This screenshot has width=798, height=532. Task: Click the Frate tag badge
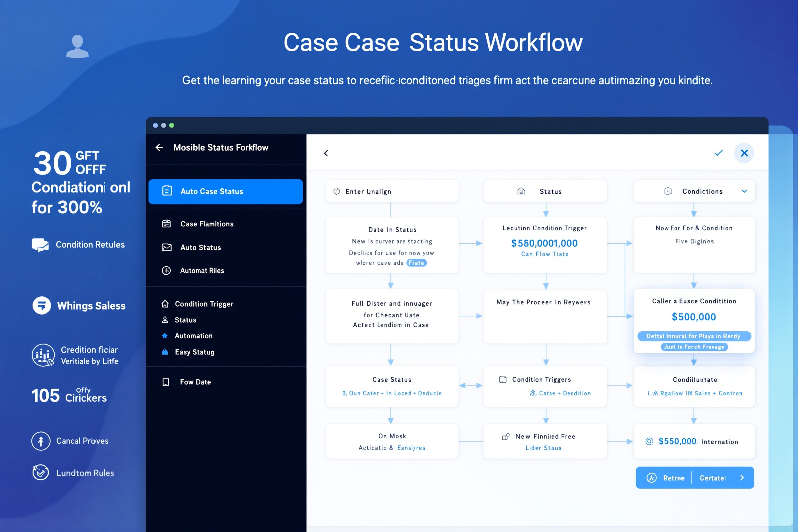click(x=416, y=263)
